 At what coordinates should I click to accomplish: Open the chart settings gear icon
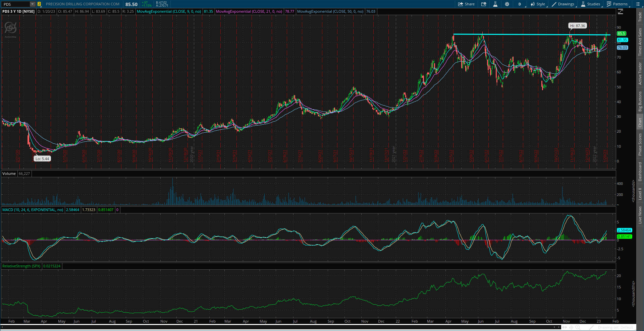507,4
